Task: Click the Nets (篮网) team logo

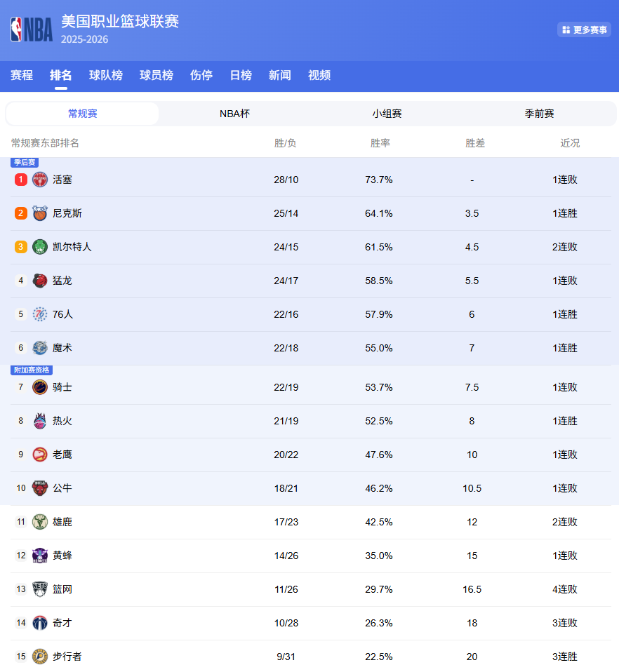Action: tap(40, 589)
